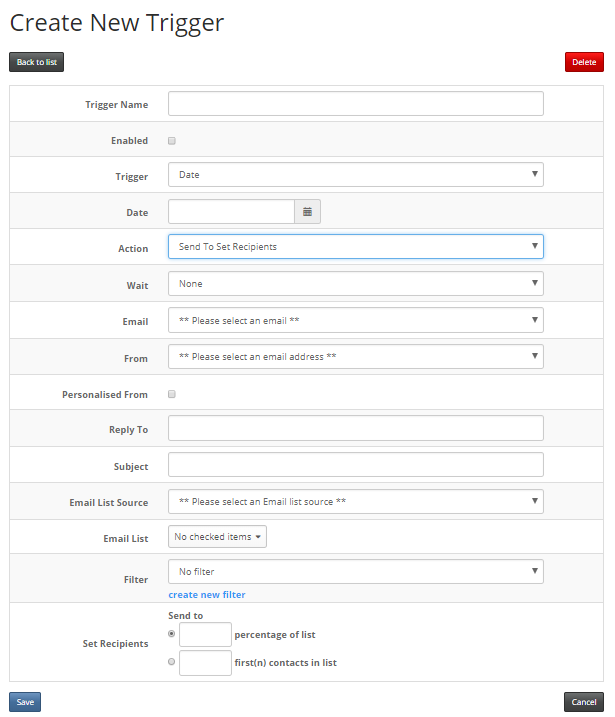The width and height of the screenshot is (615, 717).
Task: Open the Filter dropdown showing No filter
Action: [x=356, y=572]
